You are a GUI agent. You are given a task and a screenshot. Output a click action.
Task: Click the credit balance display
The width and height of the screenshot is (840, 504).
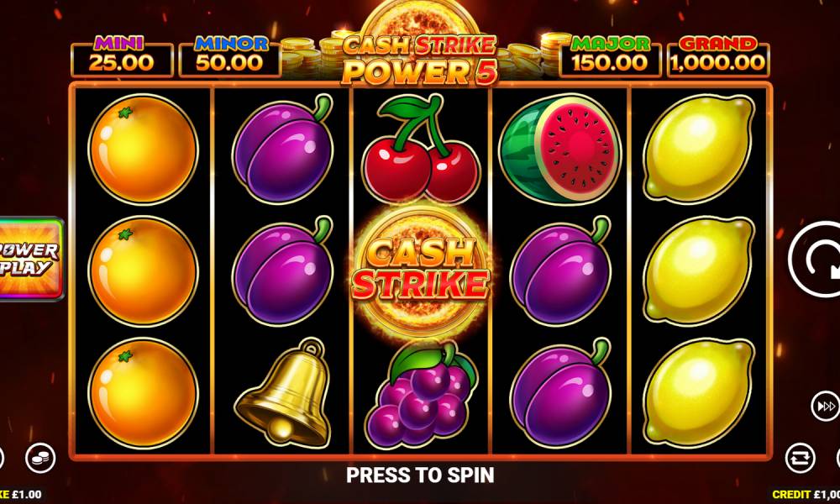point(806,495)
